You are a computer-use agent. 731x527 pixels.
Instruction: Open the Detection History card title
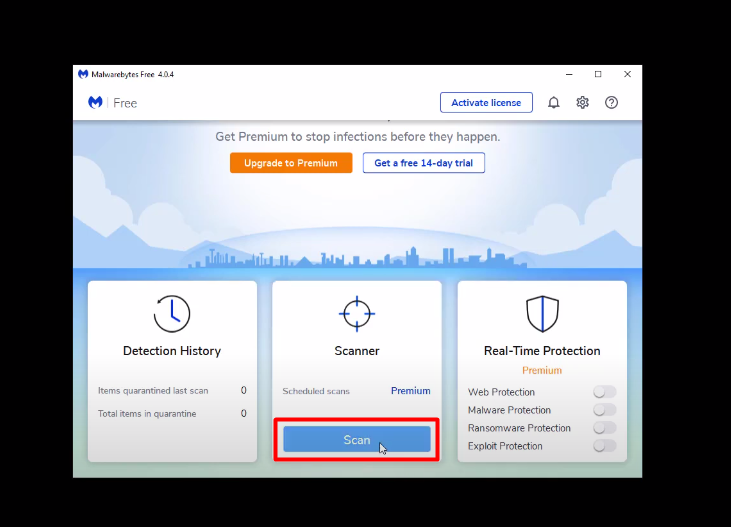click(172, 351)
